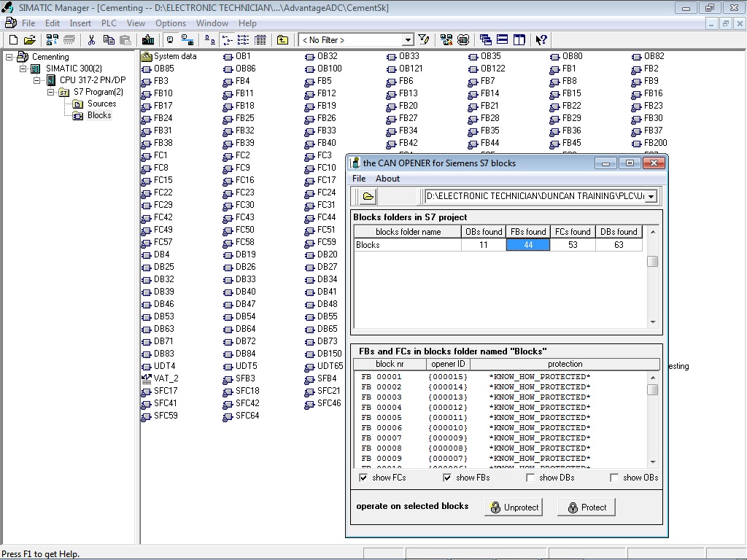Viewport: 747px width, 560px height.
Task: Click the Configure Network icon
Action: pos(446,40)
